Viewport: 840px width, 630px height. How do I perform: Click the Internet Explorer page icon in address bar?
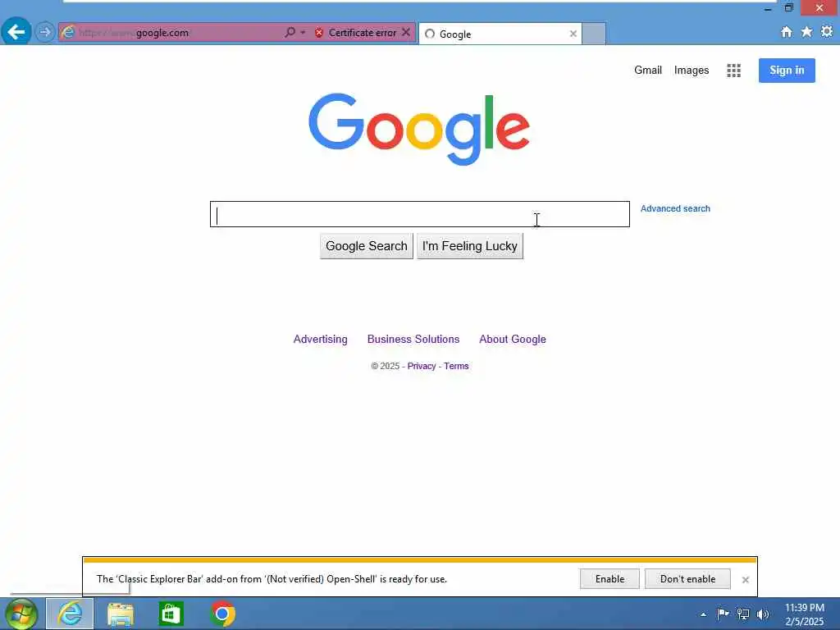67,33
